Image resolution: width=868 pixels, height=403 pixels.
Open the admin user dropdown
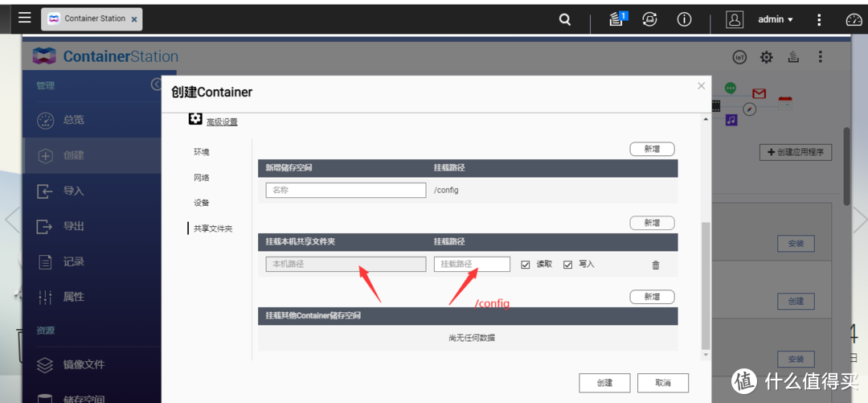(x=775, y=19)
